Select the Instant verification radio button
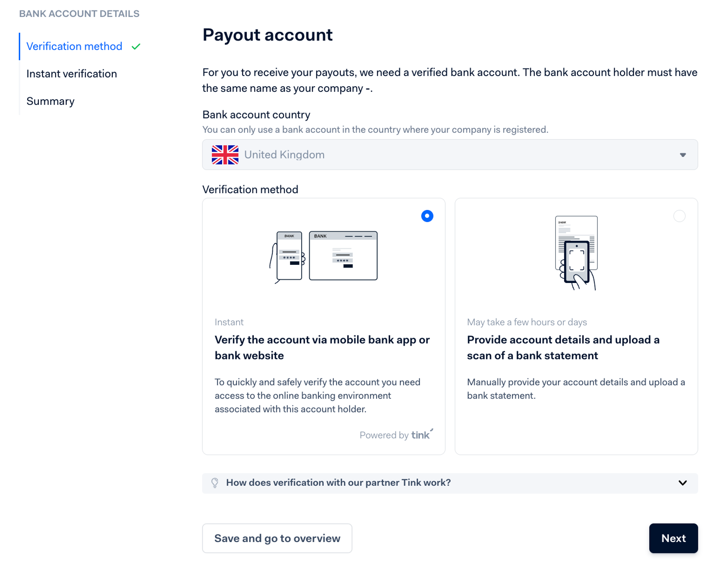 (x=427, y=216)
